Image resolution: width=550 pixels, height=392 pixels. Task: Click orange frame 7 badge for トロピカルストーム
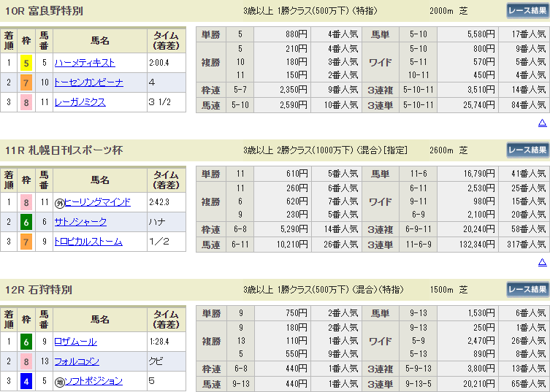coord(26,242)
